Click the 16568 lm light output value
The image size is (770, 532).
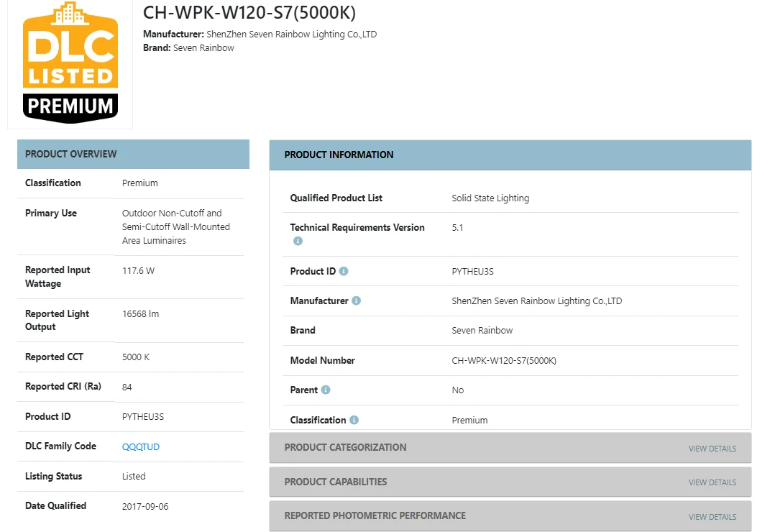point(141,314)
